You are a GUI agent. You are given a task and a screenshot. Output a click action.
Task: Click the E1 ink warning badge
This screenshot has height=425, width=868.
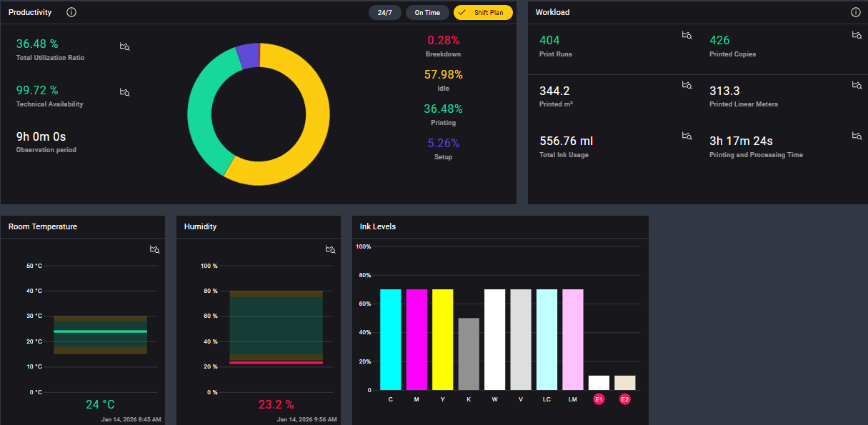[599, 399]
